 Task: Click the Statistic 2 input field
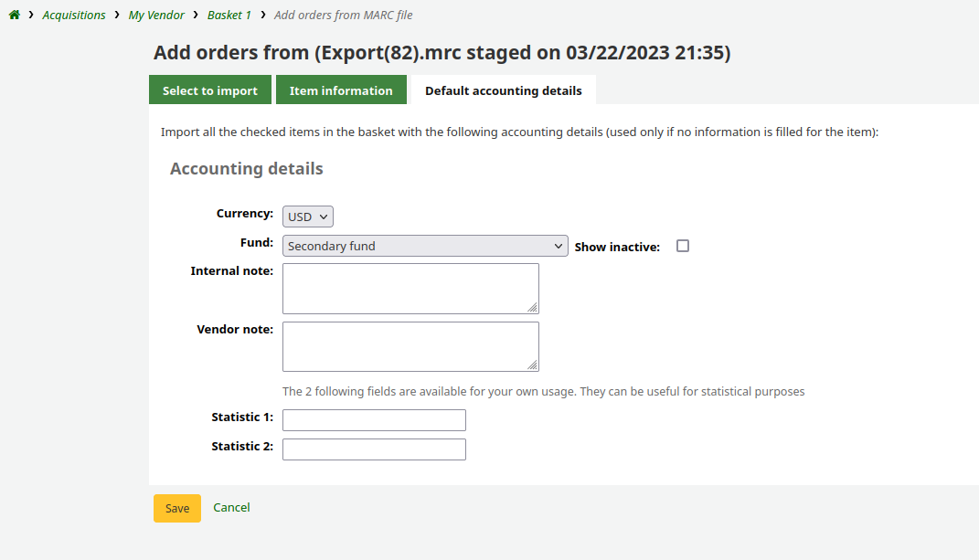point(374,449)
